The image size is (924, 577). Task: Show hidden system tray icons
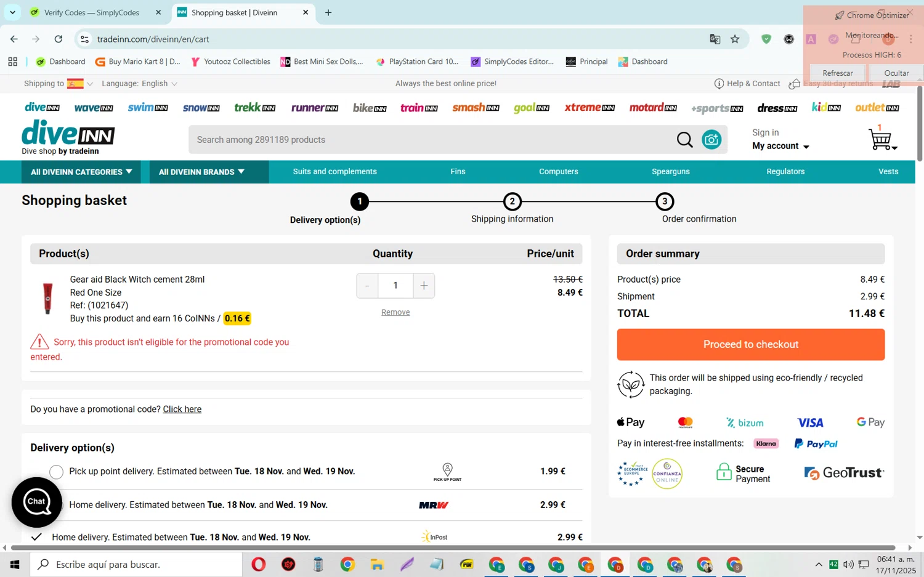818,564
